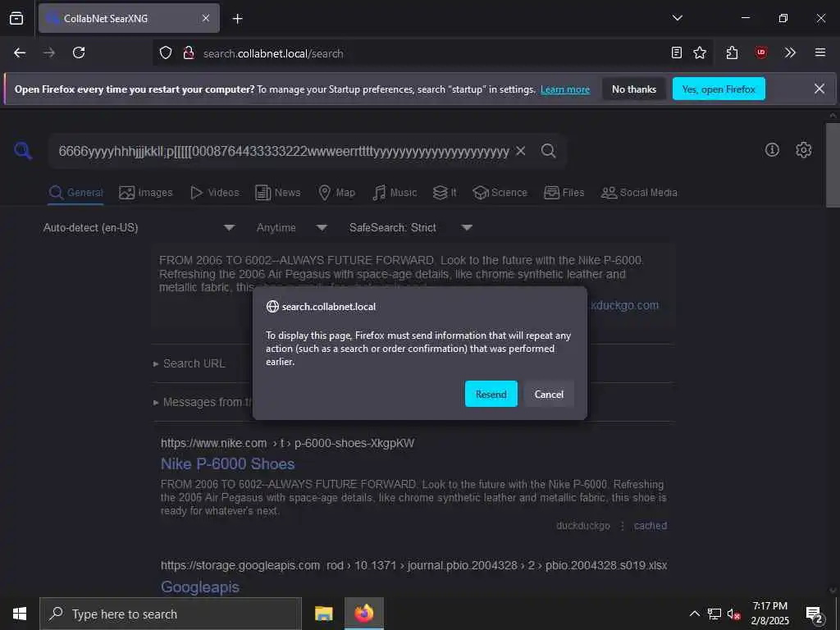Click Yes, open Firefox button

(x=719, y=89)
